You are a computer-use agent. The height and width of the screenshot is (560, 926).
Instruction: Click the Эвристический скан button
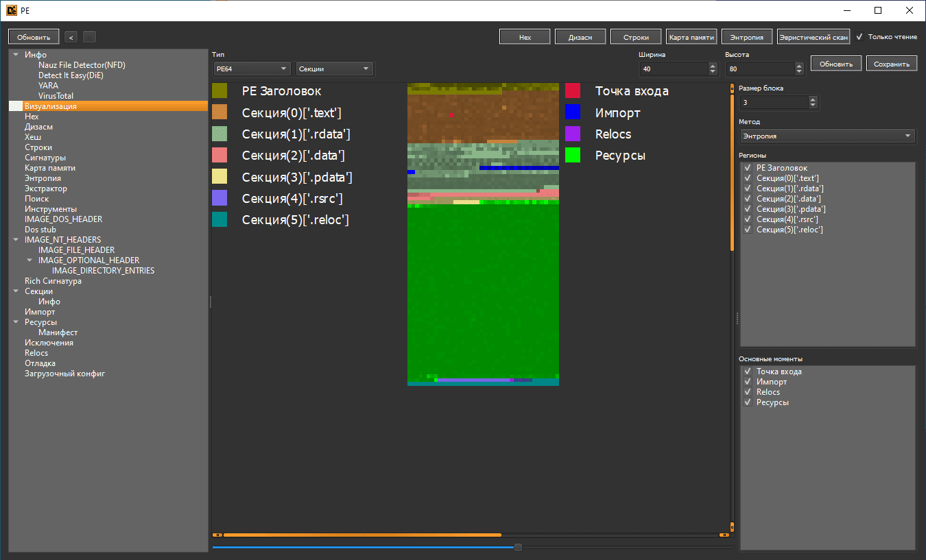(x=814, y=37)
